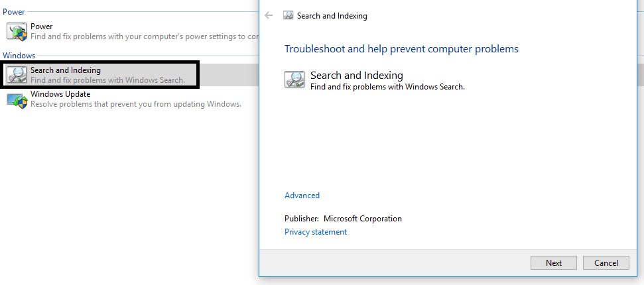Click the small icon beside the wizard title

289,15
